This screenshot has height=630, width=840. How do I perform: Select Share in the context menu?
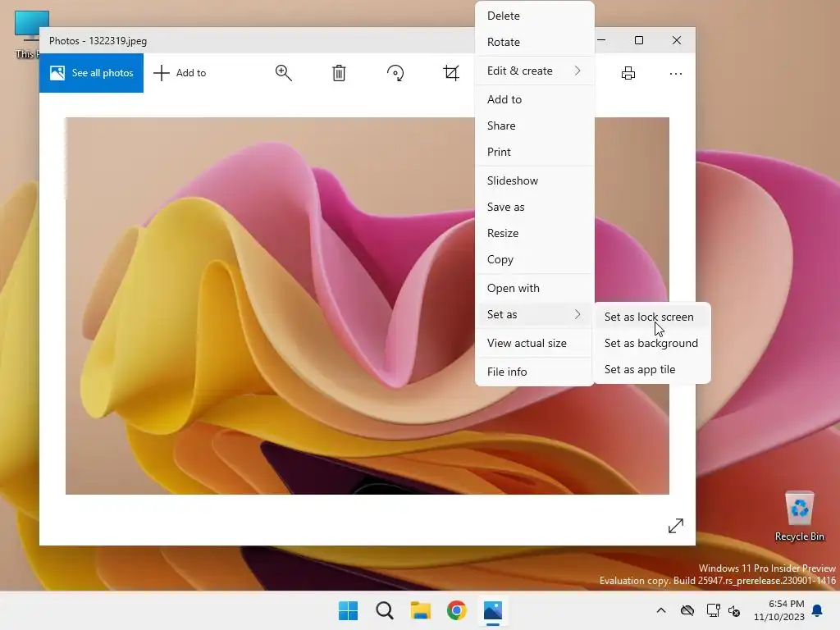pos(534,126)
